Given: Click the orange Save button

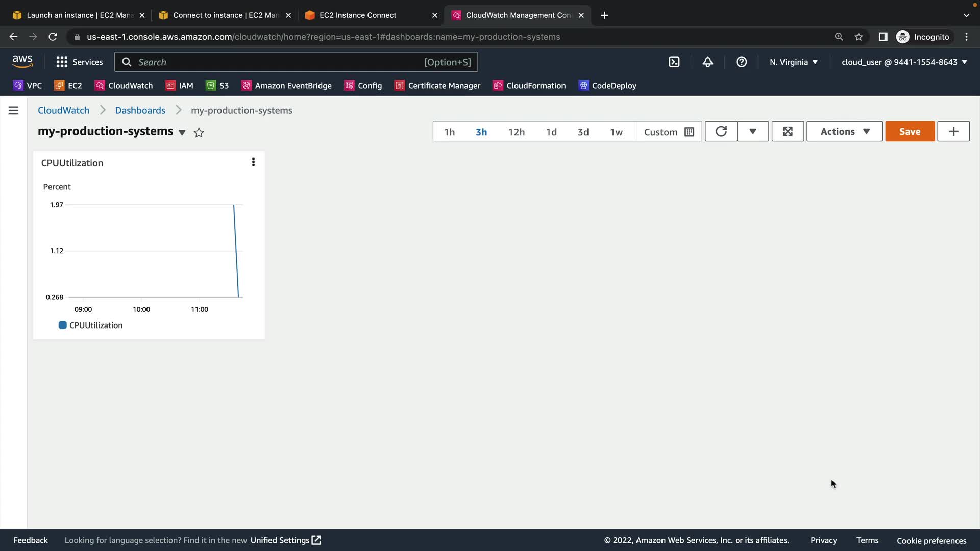Looking at the screenshot, I should point(910,132).
